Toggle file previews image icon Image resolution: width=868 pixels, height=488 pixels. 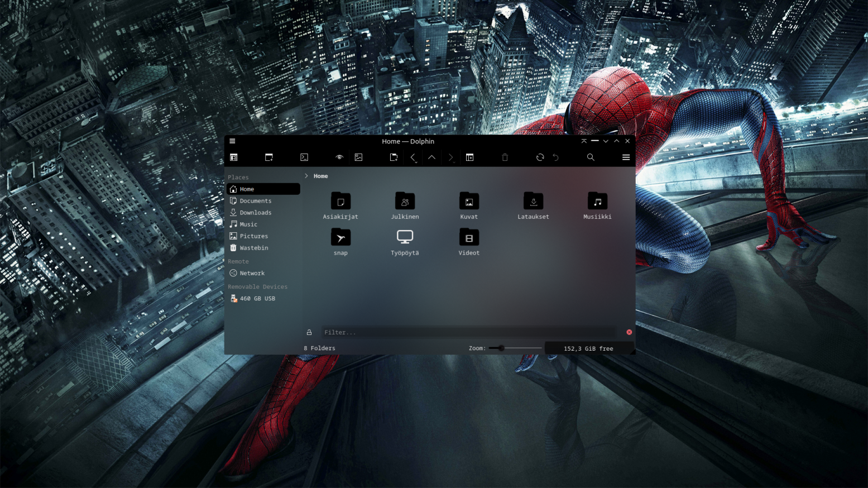coord(358,157)
